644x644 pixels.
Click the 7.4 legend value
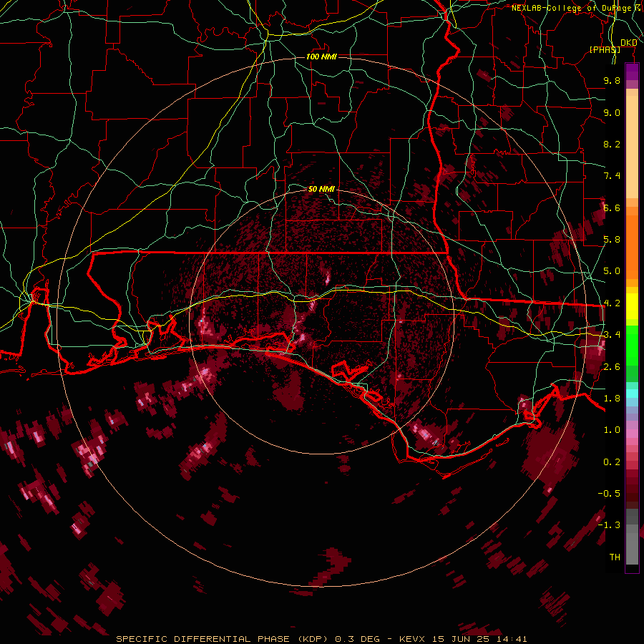coord(612,176)
